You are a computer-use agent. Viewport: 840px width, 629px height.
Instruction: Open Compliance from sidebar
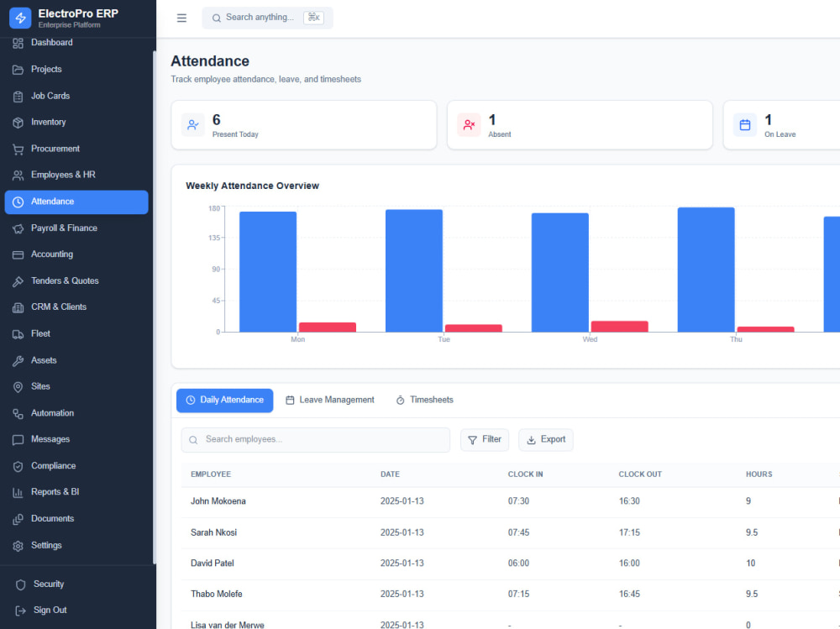[x=76, y=466]
